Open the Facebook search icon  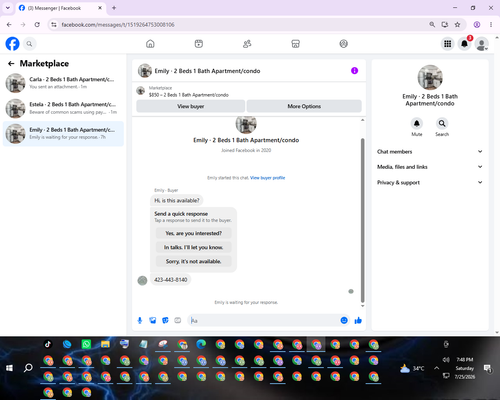pyautogui.click(x=30, y=44)
